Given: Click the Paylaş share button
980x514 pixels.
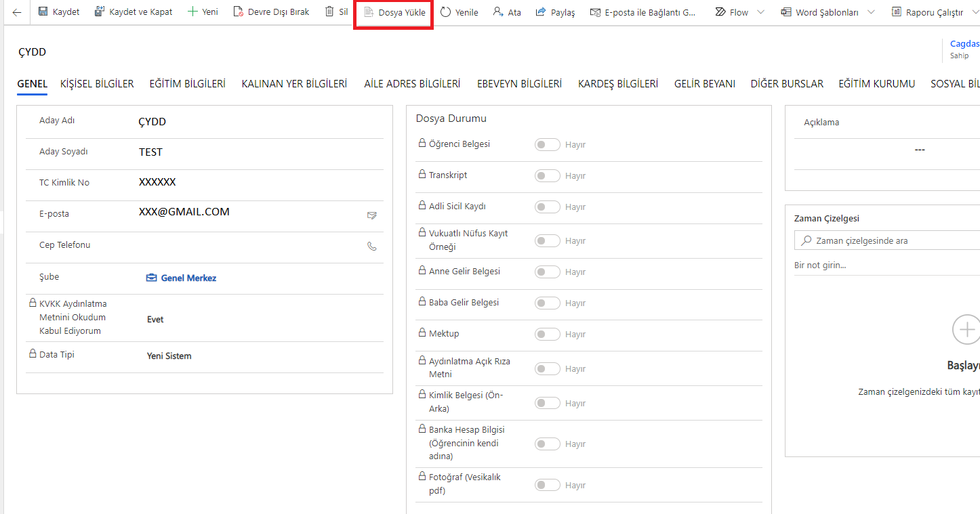Looking at the screenshot, I should tap(555, 12).
